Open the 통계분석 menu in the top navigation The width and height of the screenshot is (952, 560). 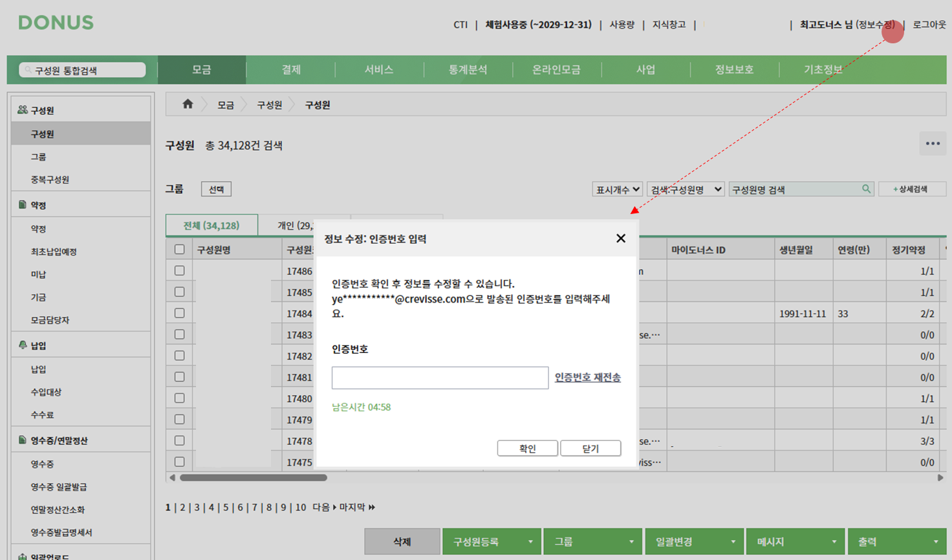(x=468, y=70)
